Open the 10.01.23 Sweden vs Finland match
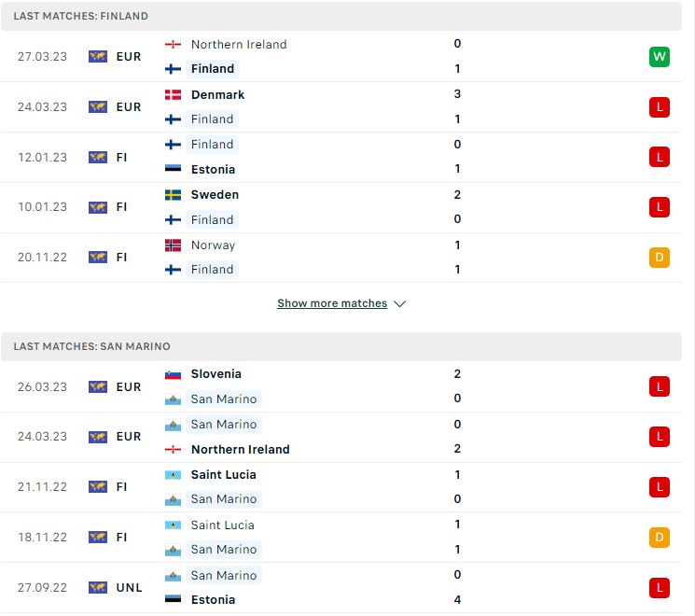Screen dimensions: 695x616 pyautogui.click(x=341, y=207)
